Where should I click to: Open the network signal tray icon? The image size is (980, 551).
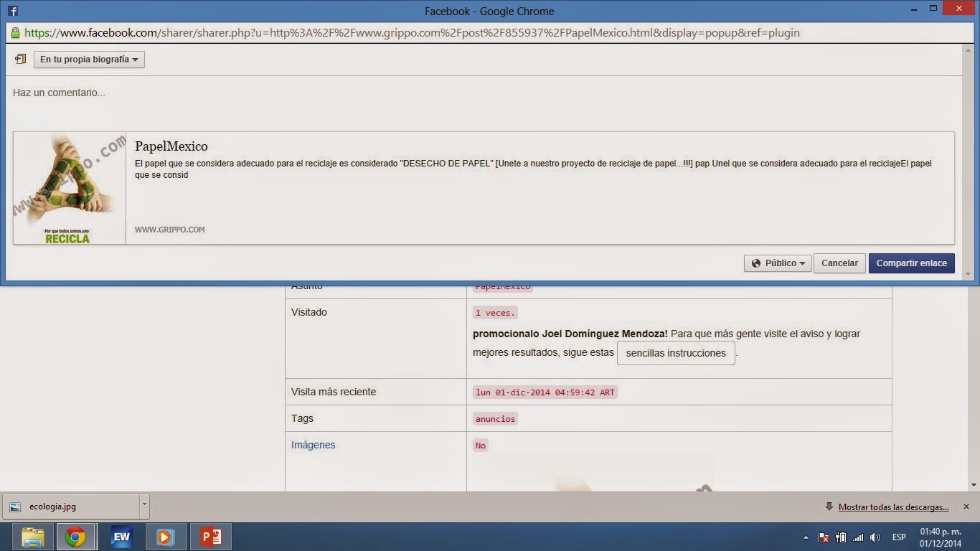858,537
